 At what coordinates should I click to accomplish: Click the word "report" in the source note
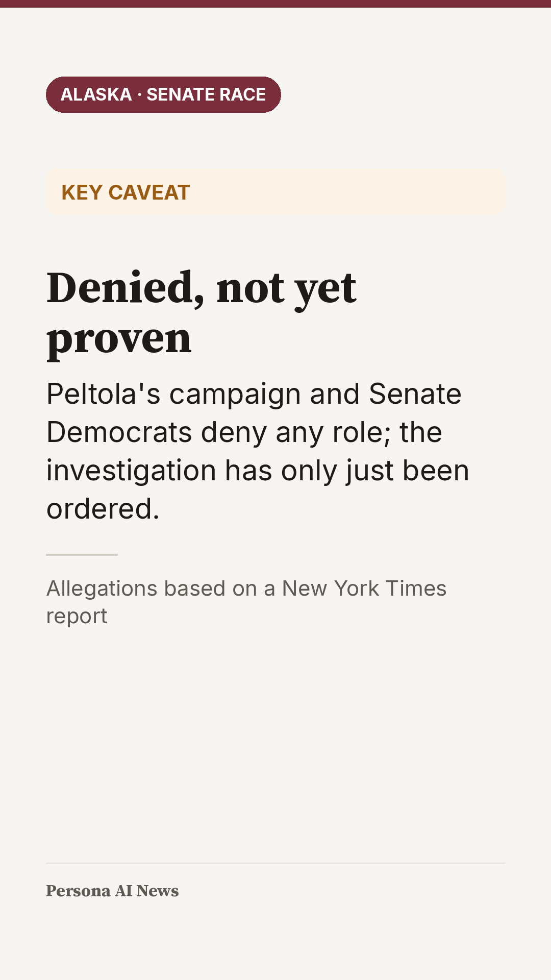tap(77, 617)
